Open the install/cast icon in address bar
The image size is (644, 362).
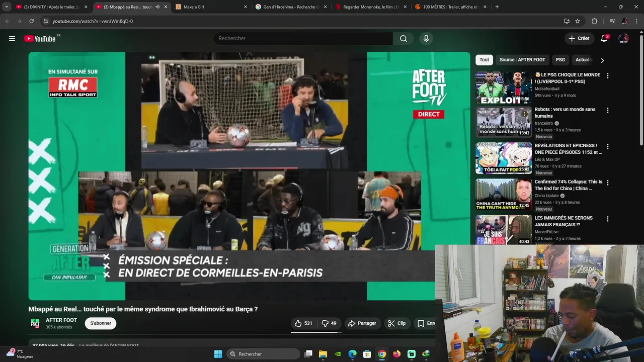[567, 21]
